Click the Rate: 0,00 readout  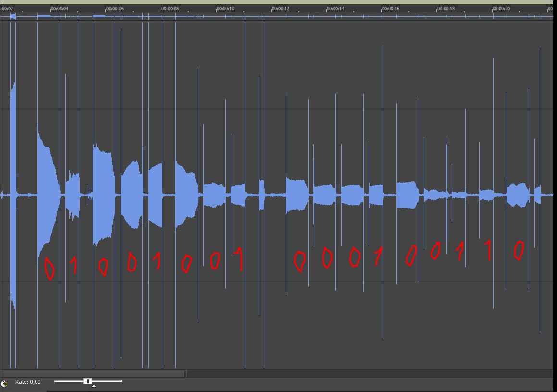pyautogui.click(x=28, y=382)
